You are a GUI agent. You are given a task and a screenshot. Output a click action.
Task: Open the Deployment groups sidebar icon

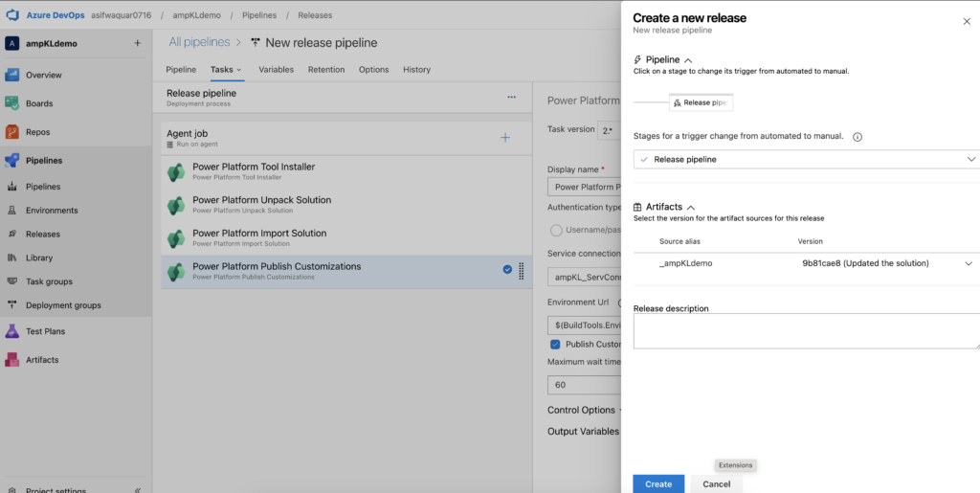coord(11,305)
